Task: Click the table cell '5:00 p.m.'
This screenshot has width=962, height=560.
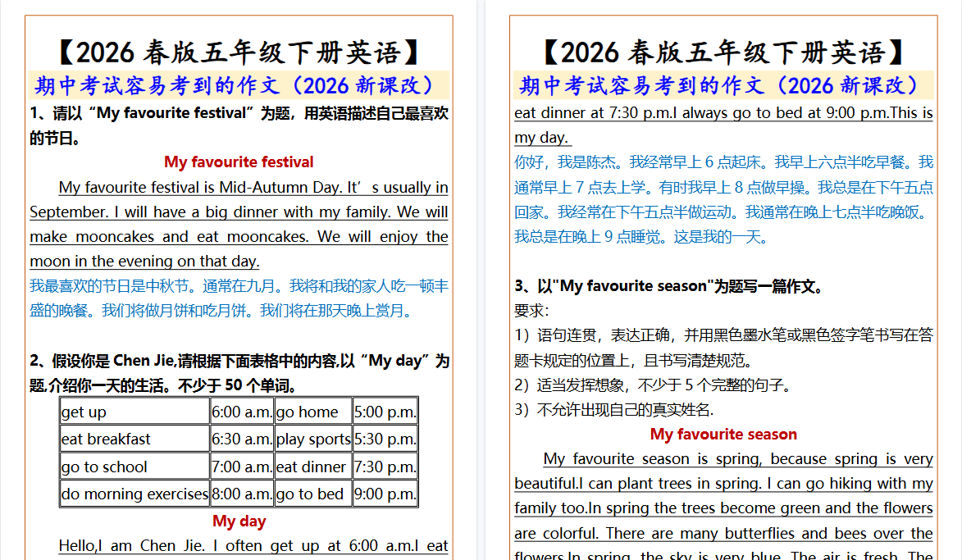Action: pyautogui.click(x=385, y=412)
